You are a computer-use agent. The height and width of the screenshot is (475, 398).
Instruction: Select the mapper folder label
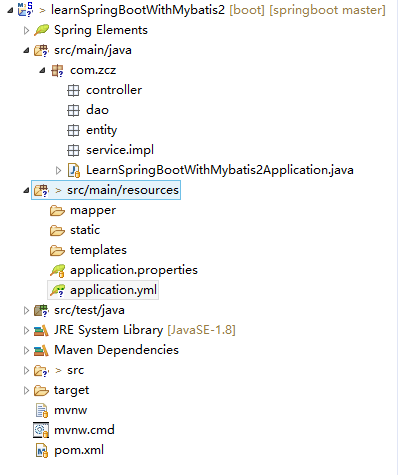tap(93, 211)
